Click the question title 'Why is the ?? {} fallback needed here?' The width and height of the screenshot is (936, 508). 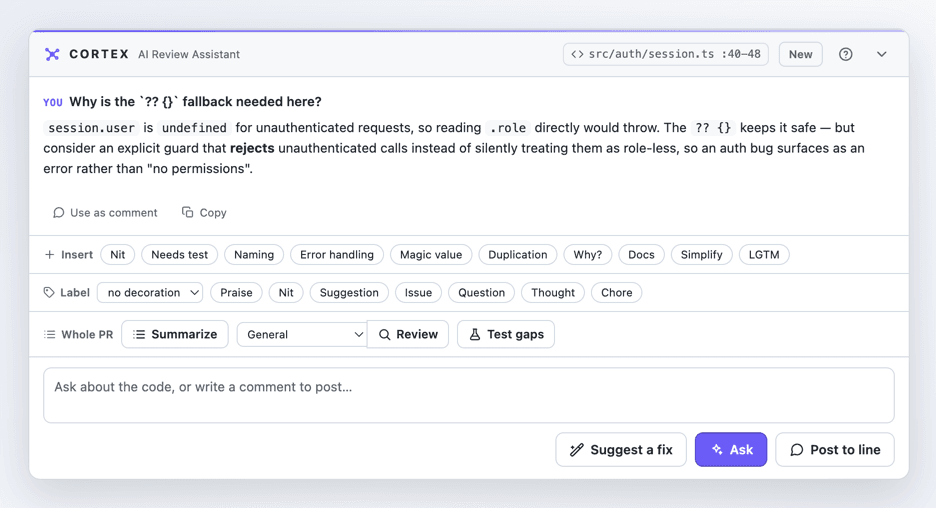click(195, 101)
